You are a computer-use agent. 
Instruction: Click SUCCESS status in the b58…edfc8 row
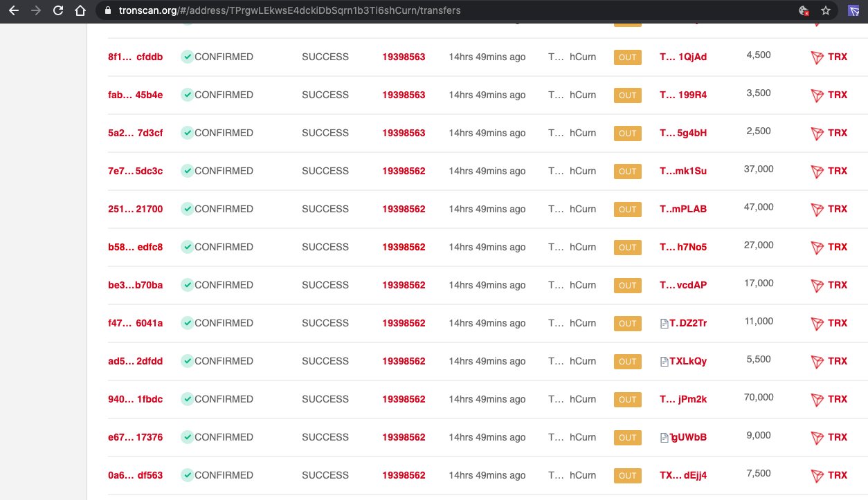click(x=325, y=247)
